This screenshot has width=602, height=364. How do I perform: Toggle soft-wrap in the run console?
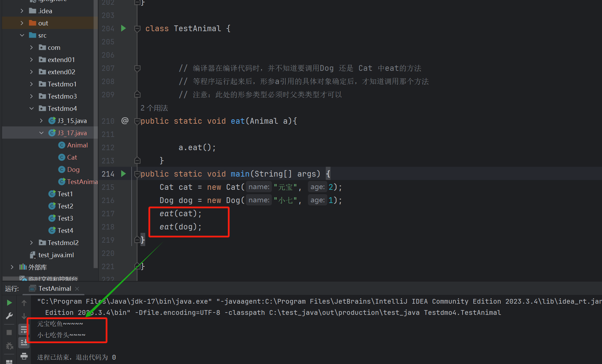click(24, 329)
